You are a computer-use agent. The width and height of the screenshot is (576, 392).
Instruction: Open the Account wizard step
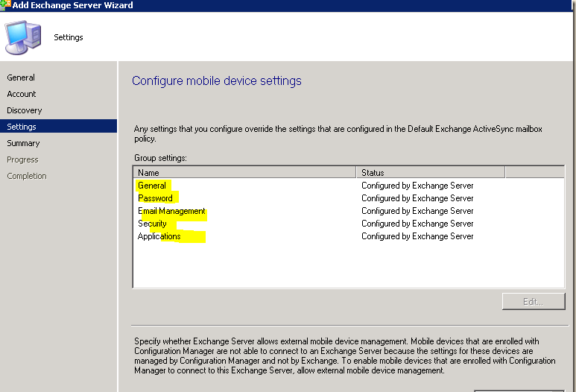tap(22, 94)
